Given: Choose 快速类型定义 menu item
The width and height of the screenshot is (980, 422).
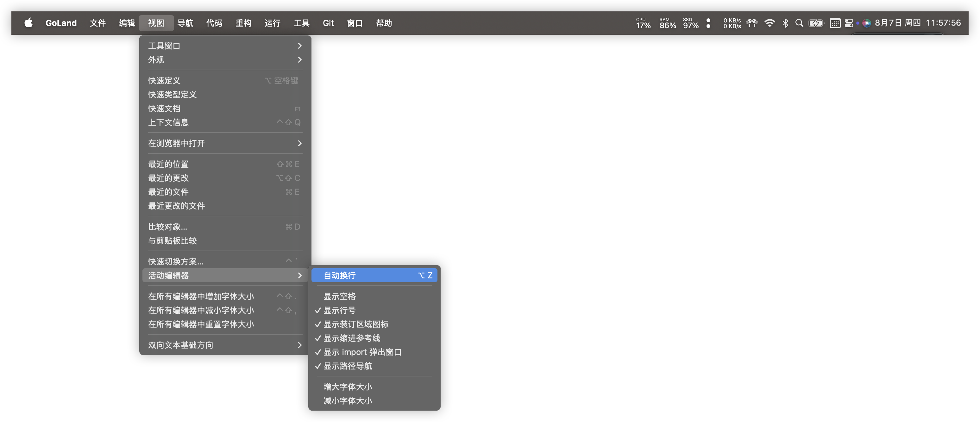Looking at the screenshot, I should coord(225,95).
